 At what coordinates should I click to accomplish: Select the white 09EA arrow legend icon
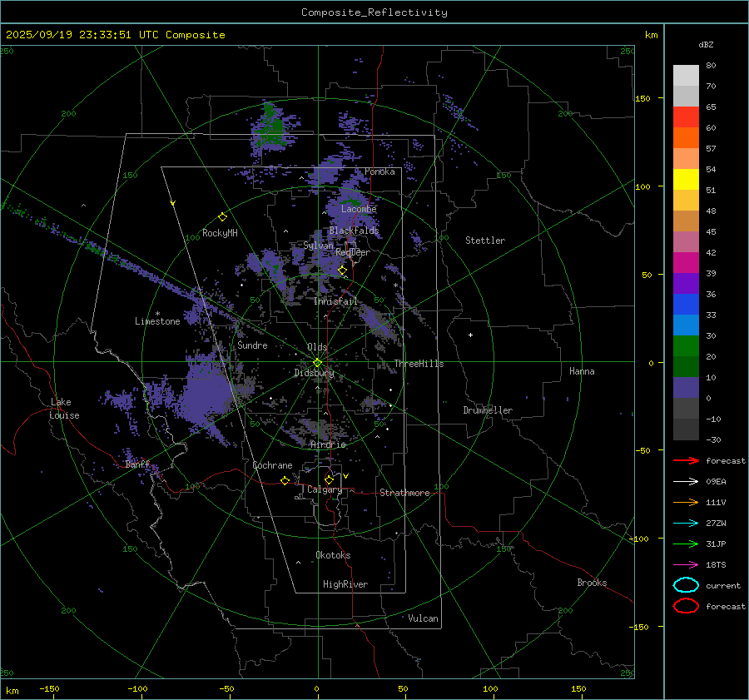[686, 481]
